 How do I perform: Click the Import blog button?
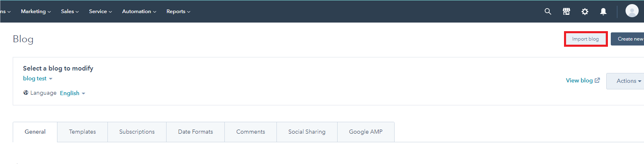(x=585, y=39)
